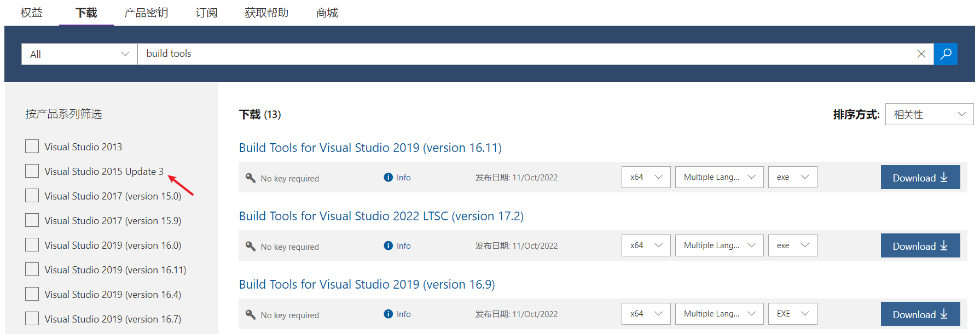Open the x64 dropdown for version 16.11

tap(646, 177)
